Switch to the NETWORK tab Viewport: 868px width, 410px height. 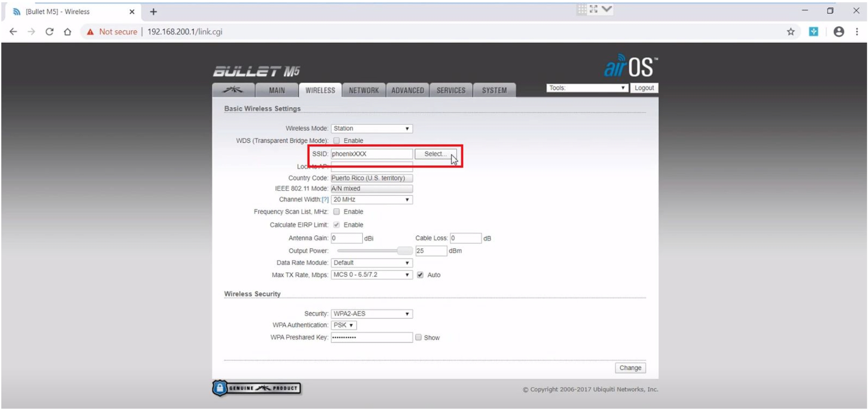point(364,90)
